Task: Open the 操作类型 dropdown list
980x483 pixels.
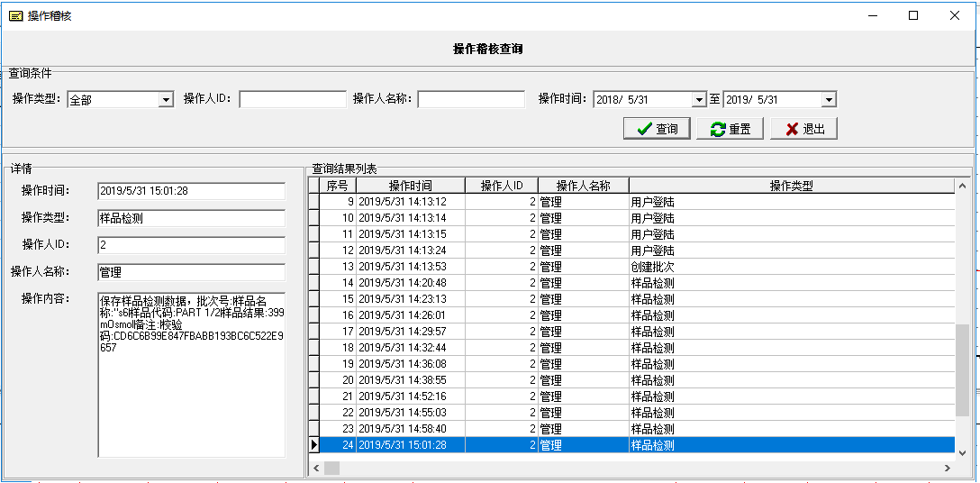Action: [x=166, y=100]
